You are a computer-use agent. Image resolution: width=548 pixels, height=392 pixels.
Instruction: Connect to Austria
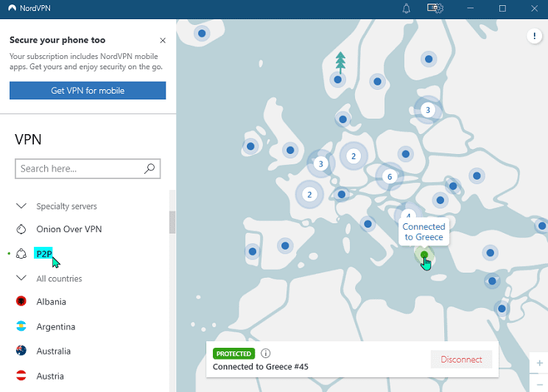(x=50, y=377)
